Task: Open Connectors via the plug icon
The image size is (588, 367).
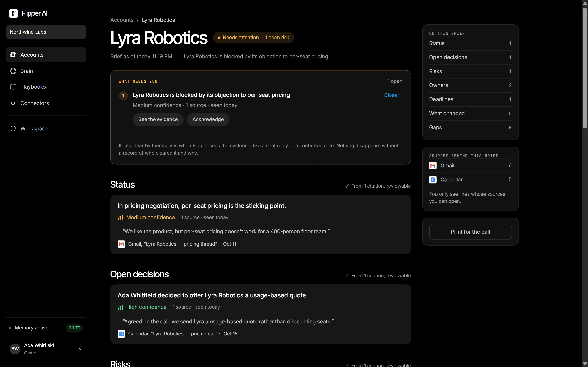Action: point(13,103)
